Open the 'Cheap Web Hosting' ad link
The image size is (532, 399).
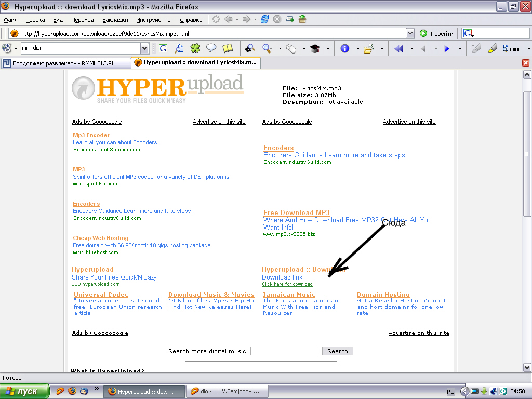point(101,238)
